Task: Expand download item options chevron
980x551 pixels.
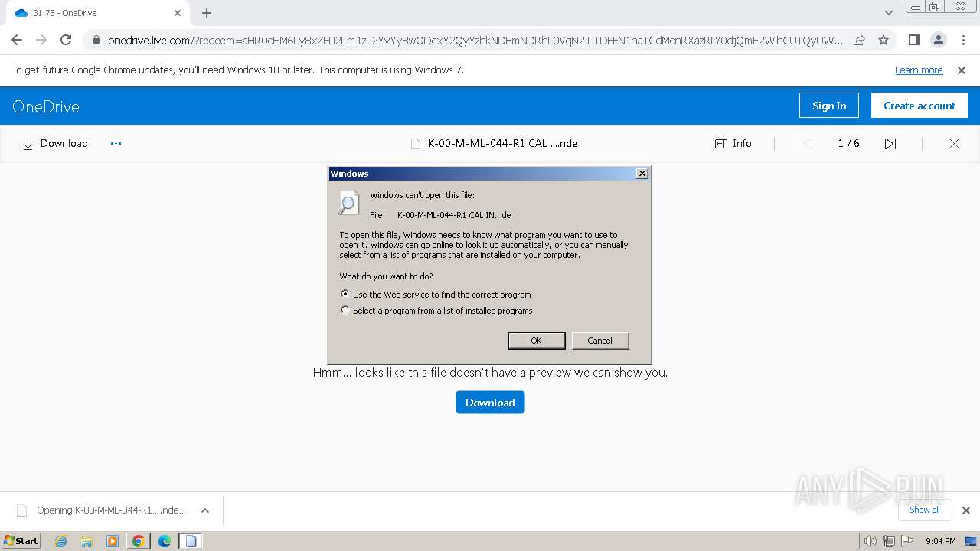Action: pos(205,510)
